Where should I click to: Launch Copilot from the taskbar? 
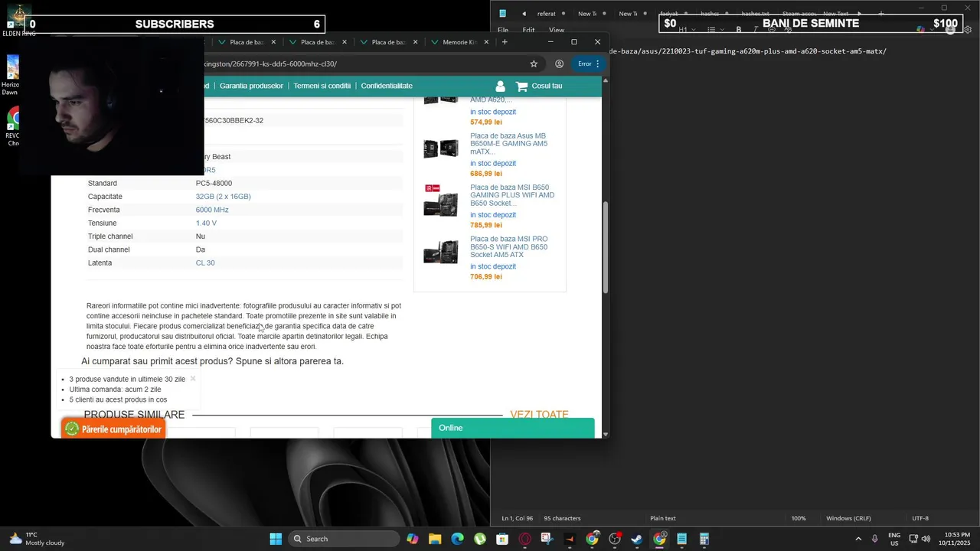tap(413, 539)
